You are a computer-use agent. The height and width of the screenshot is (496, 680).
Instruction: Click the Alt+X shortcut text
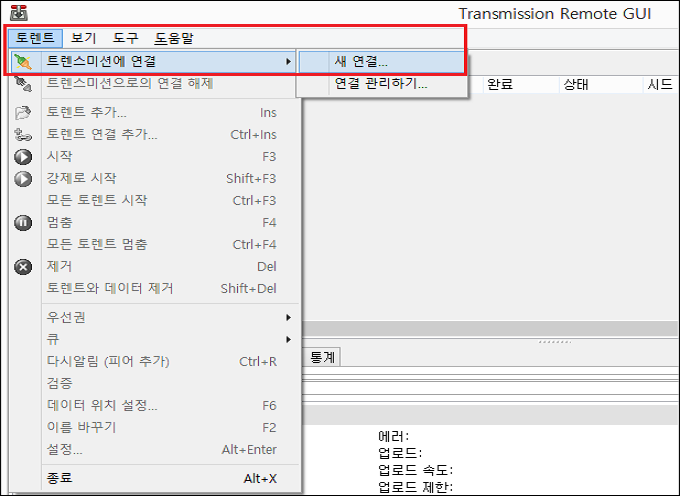[x=260, y=479]
